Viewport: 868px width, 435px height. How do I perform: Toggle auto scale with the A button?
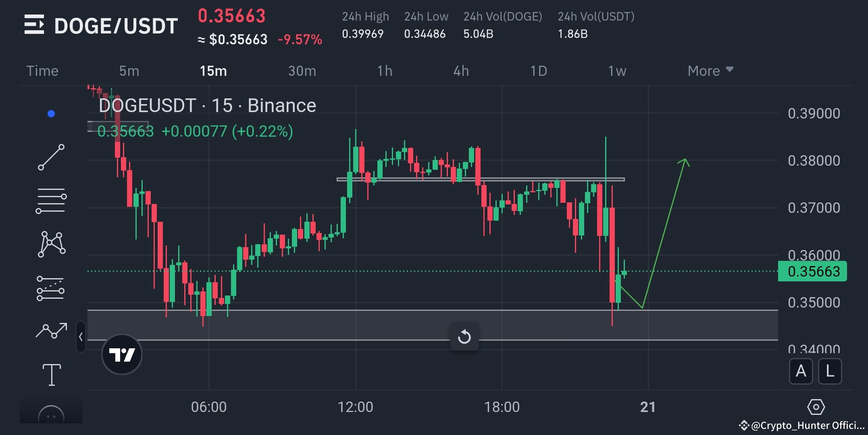pos(801,372)
